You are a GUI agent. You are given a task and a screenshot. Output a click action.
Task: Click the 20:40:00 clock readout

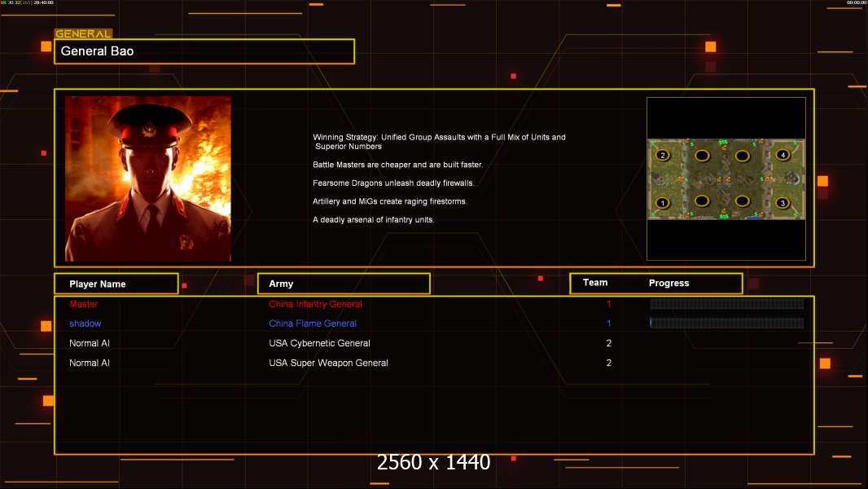44,2
